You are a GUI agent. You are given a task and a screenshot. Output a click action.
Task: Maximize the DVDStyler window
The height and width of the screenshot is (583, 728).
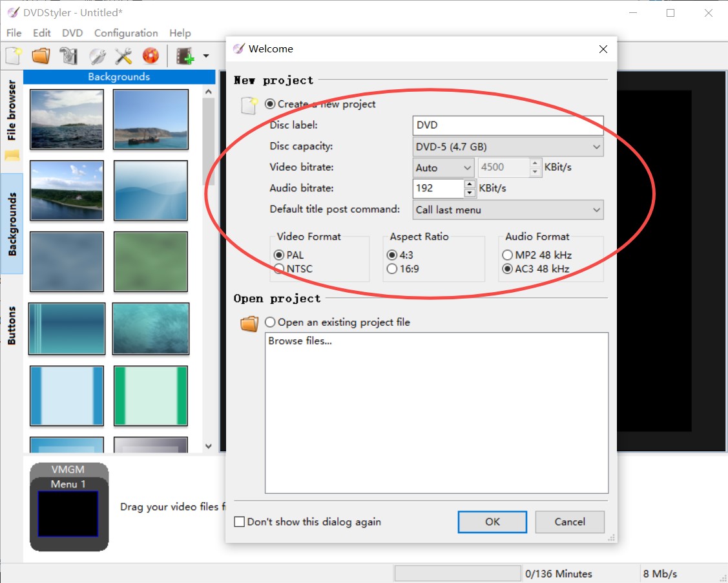671,13
